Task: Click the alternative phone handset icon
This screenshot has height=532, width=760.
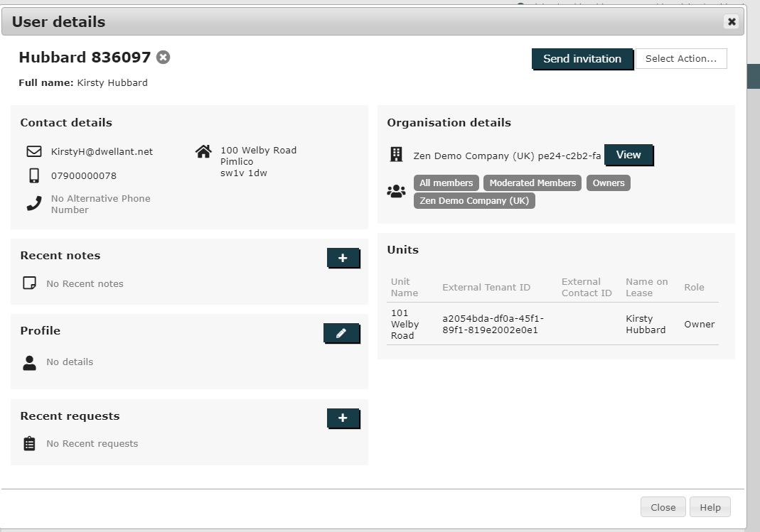Action: (34, 205)
